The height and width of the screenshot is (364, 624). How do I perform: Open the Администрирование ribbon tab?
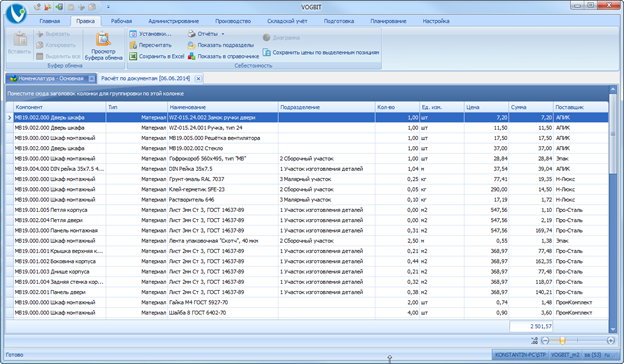[x=174, y=21]
